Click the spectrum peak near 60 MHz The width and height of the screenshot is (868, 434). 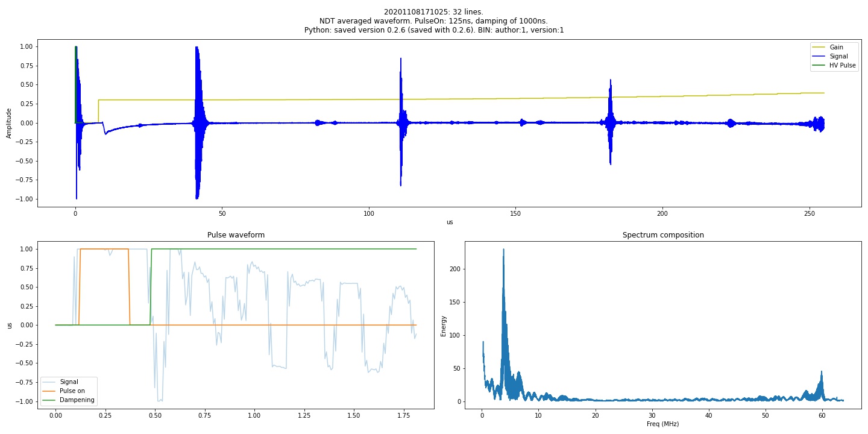[x=820, y=387]
